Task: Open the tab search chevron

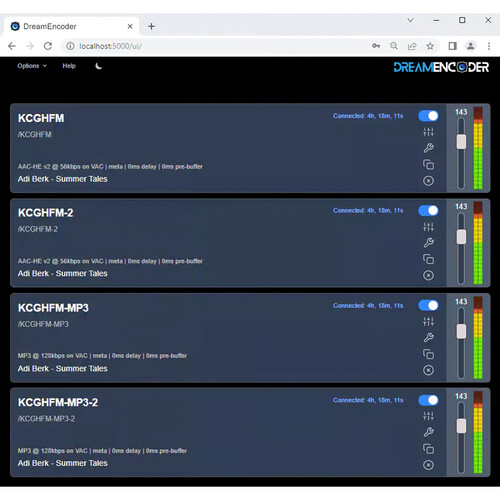Action: coord(410,20)
